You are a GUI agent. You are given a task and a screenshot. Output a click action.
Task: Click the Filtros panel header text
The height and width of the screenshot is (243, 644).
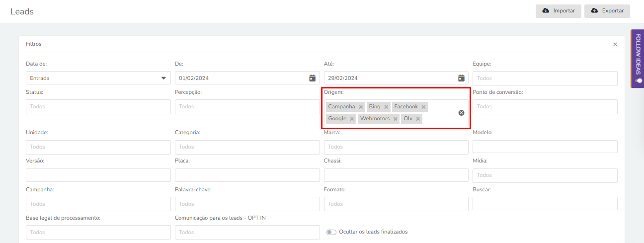coord(34,44)
